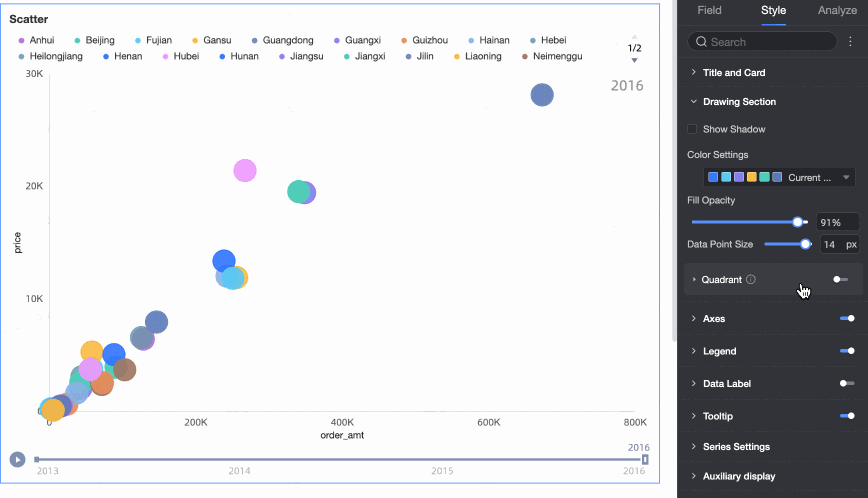Toggle Heilongjiang series in legend
868x498 pixels.
[50, 56]
